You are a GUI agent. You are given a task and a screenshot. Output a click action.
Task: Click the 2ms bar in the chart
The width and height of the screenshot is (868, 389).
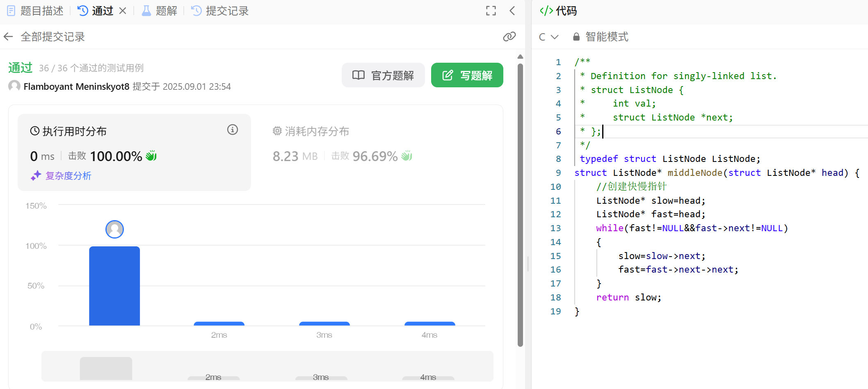coord(219,323)
